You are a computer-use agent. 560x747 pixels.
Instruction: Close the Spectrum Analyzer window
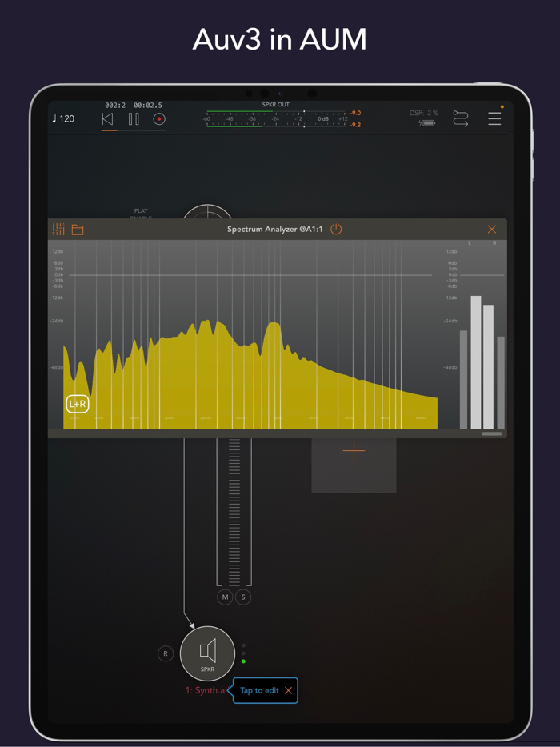click(x=492, y=230)
